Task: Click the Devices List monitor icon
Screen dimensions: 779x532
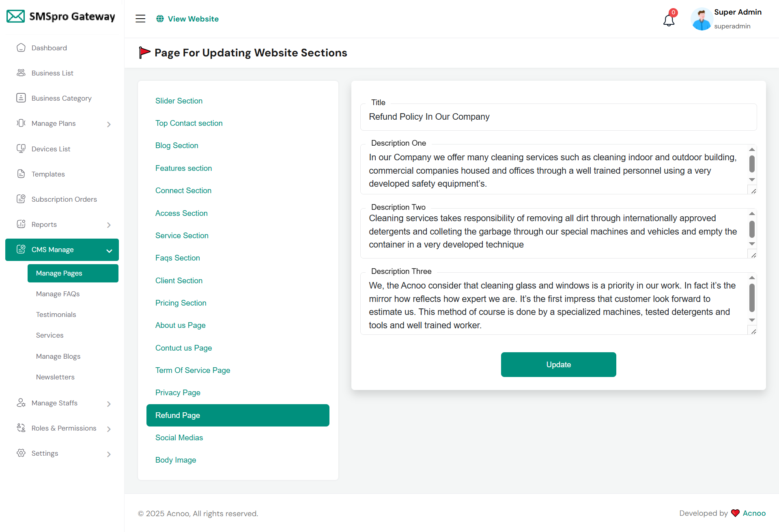Action: 21,149
